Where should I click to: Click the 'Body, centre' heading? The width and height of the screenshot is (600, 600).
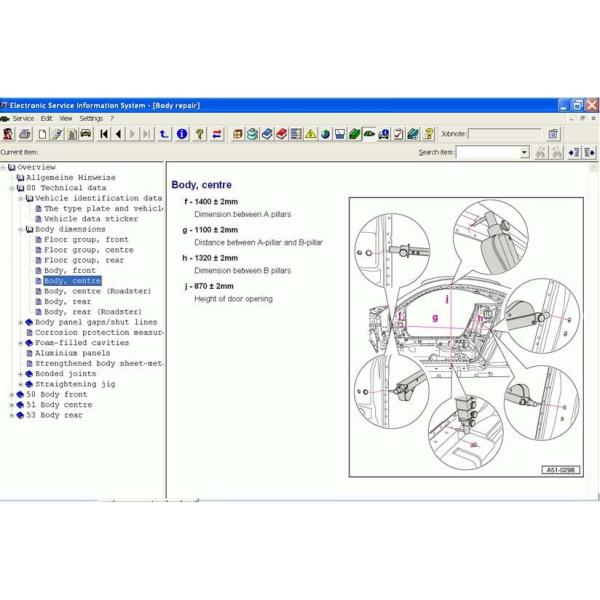[x=201, y=185]
